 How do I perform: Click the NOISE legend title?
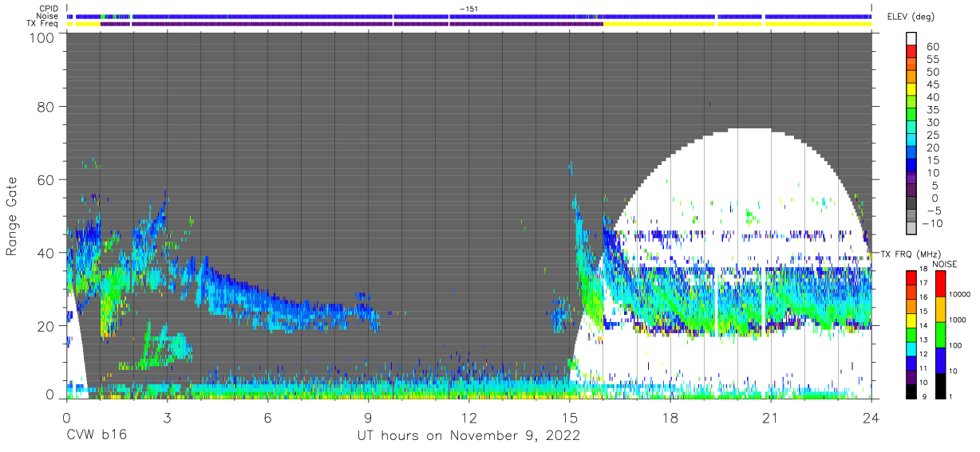point(942,263)
